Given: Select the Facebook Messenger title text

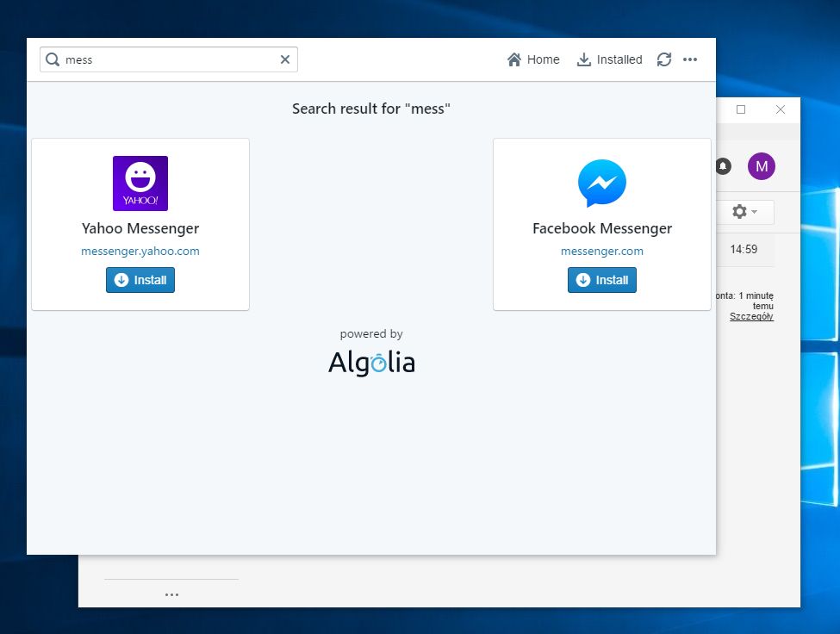Looking at the screenshot, I should point(602,228).
